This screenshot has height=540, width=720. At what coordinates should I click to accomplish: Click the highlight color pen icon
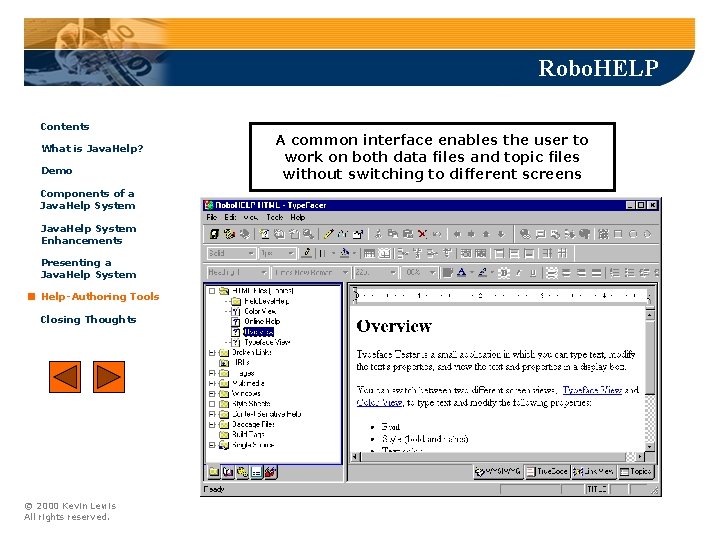click(482, 273)
